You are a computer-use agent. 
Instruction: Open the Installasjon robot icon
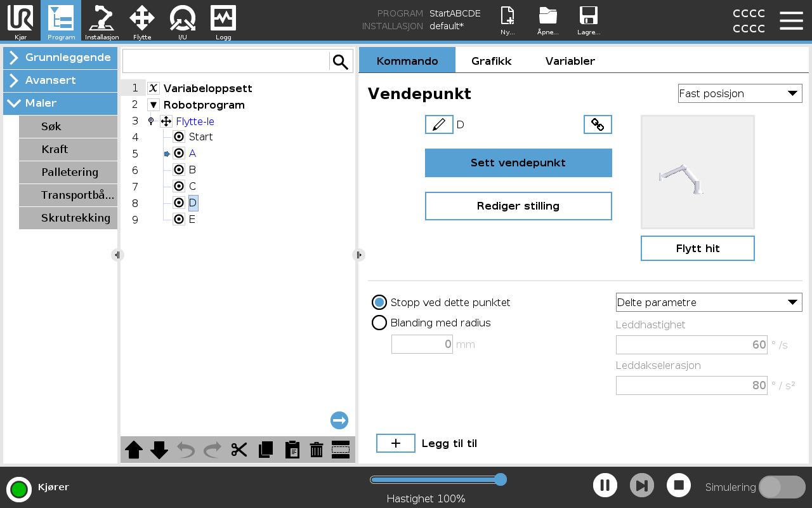(101, 20)
